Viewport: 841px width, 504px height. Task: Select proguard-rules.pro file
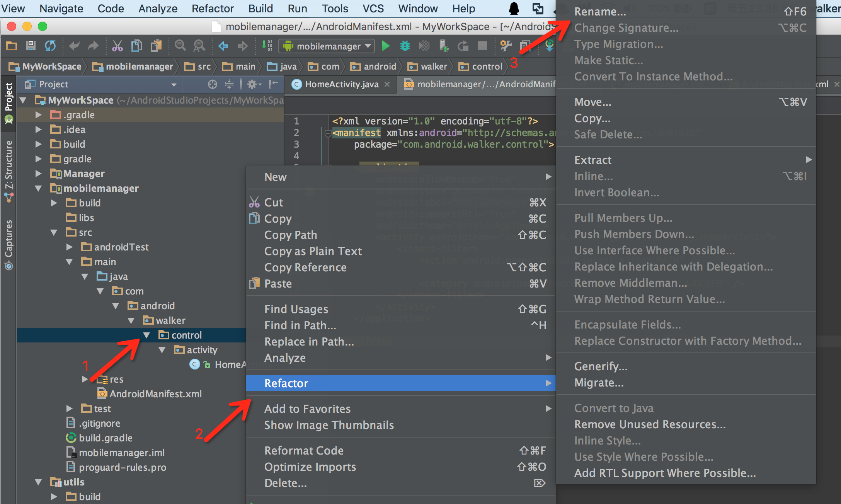click(116, 467)
